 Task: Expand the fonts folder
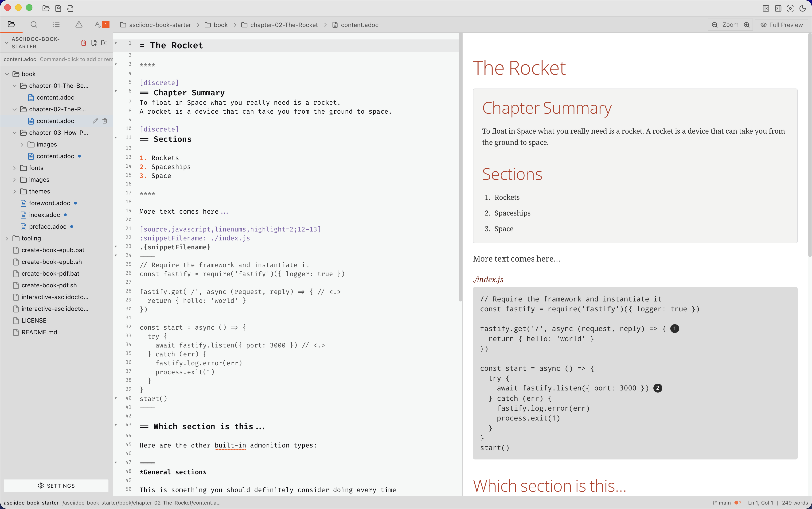click(15, 168)
